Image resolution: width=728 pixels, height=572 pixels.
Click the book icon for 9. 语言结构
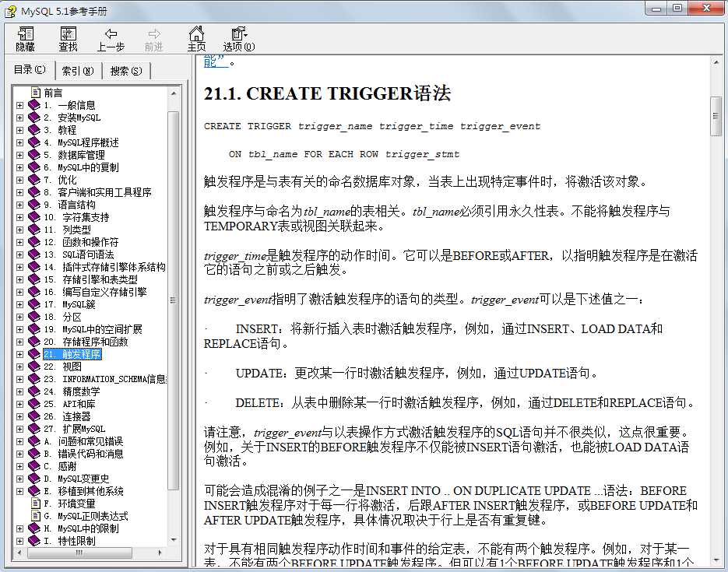point(34,205)
